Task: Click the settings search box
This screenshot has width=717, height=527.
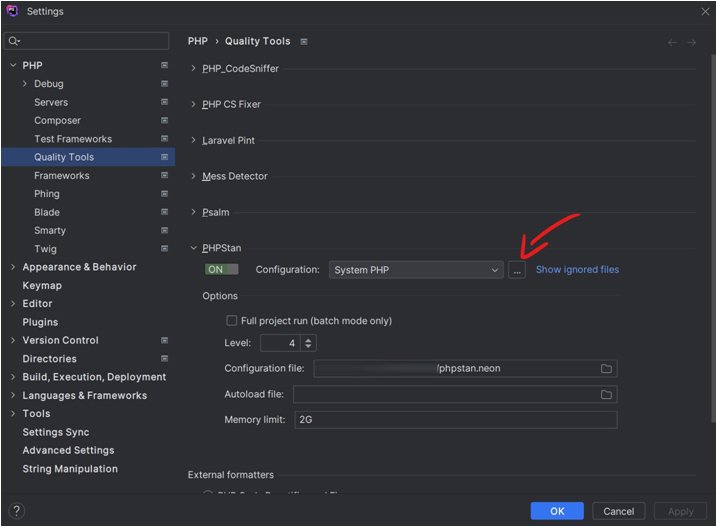Action: coord(87,41)
